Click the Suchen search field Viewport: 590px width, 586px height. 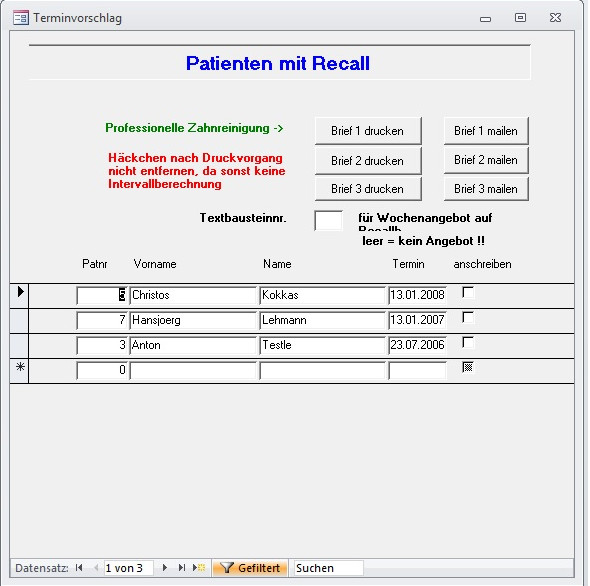tap(328, 568)
